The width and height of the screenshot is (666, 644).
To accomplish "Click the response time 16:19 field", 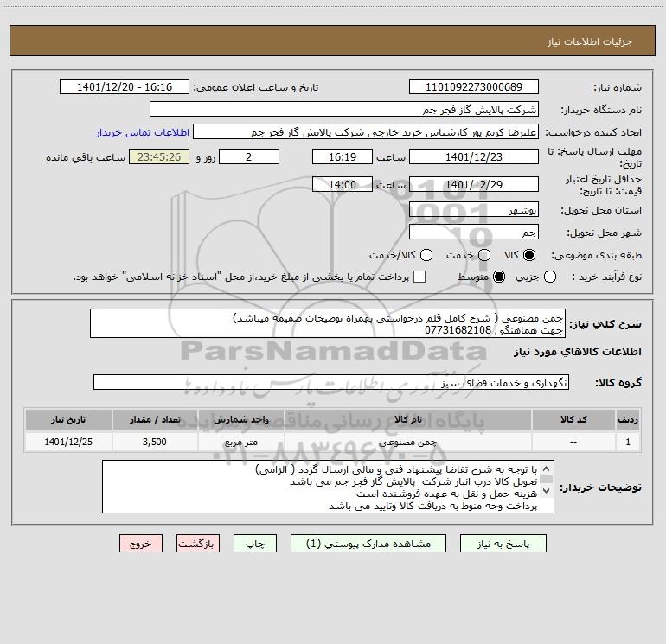I will click(x=343, y=156).
